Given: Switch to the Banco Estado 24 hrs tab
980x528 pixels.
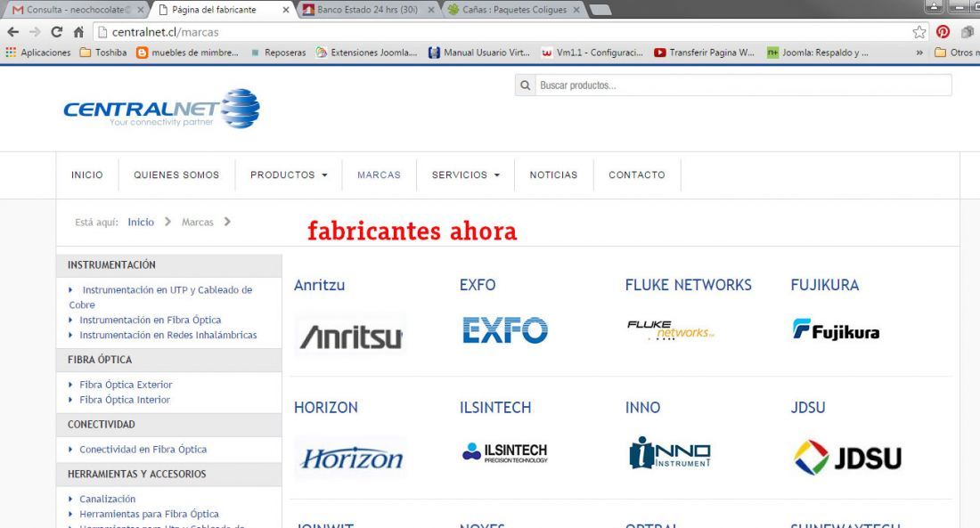Looking at the screenshot, I should click(367, 10).
